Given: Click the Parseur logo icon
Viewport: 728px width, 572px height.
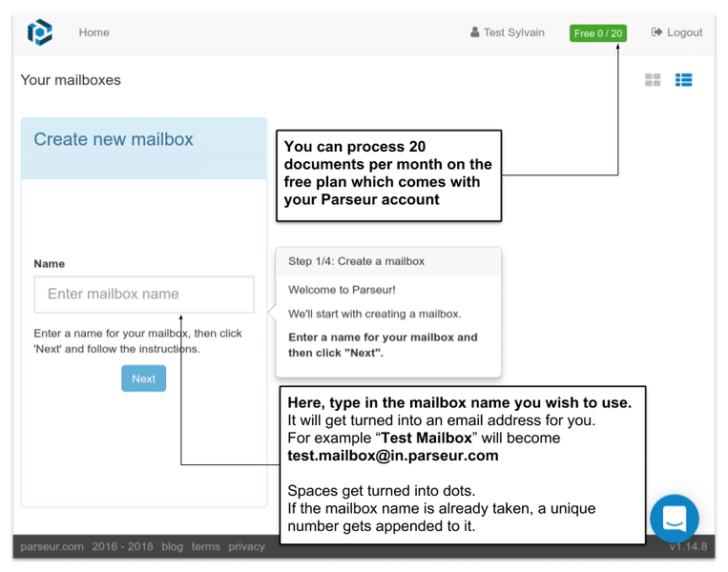Looking at the screenshot, I should (39, 32).
